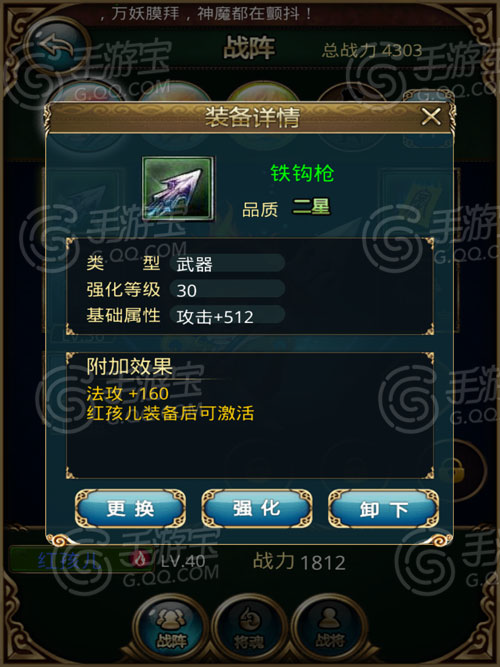
Task: Click the 二星 quality label
Action: pos(311,207)
